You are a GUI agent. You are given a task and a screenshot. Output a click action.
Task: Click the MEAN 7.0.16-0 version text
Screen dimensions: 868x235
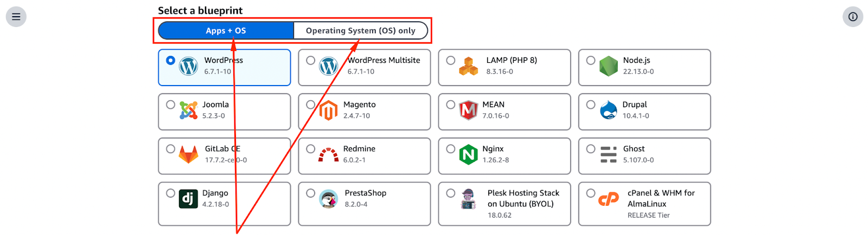tap(496, 116)
